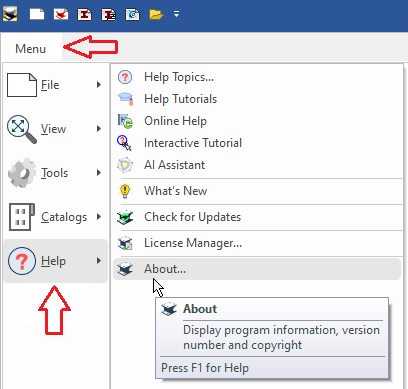Launch Interactive Tutorial

(257, 143)
